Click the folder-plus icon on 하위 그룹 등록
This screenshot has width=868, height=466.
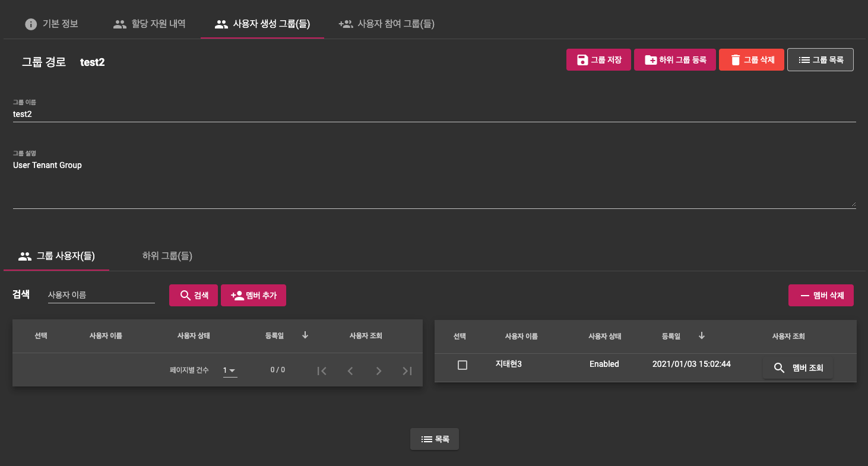tap(651, 60)
